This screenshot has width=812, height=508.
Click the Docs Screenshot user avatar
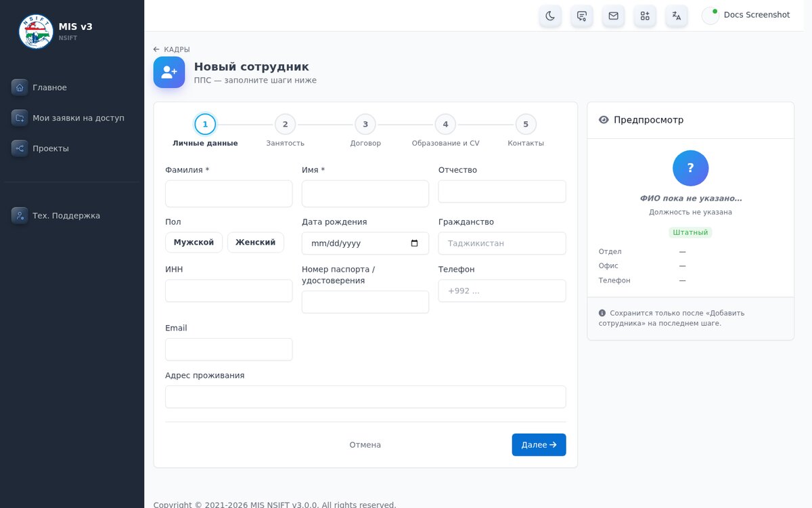[710, 16]
